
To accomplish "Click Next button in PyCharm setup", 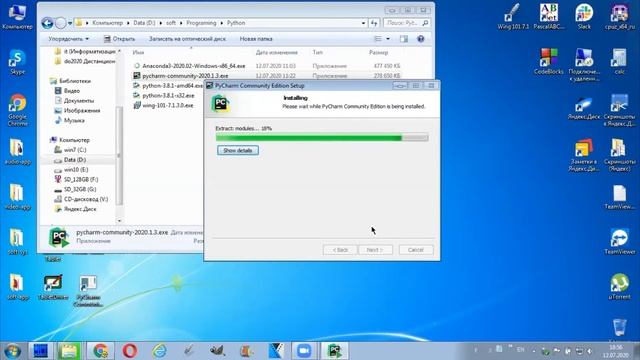I will click(x=375, y=250).
